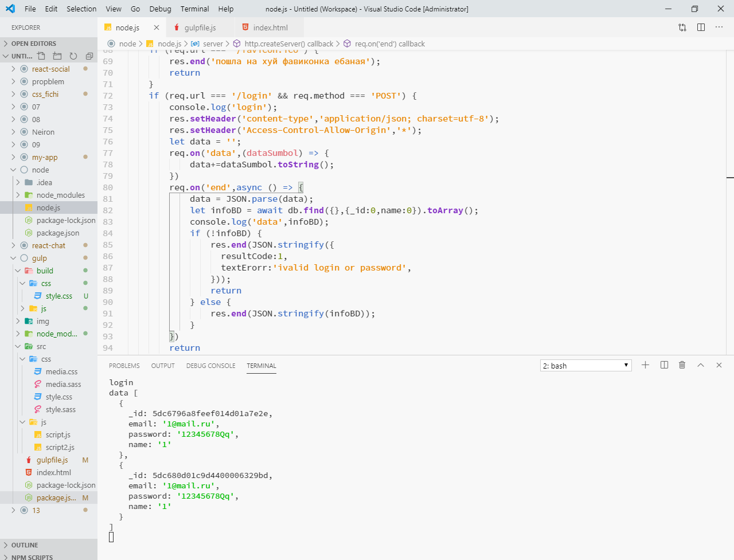The height and width of the screenshot is (560, 734).
Task: Click "req.on('end') callback" breadcrumb
Action: click(390, 44)
